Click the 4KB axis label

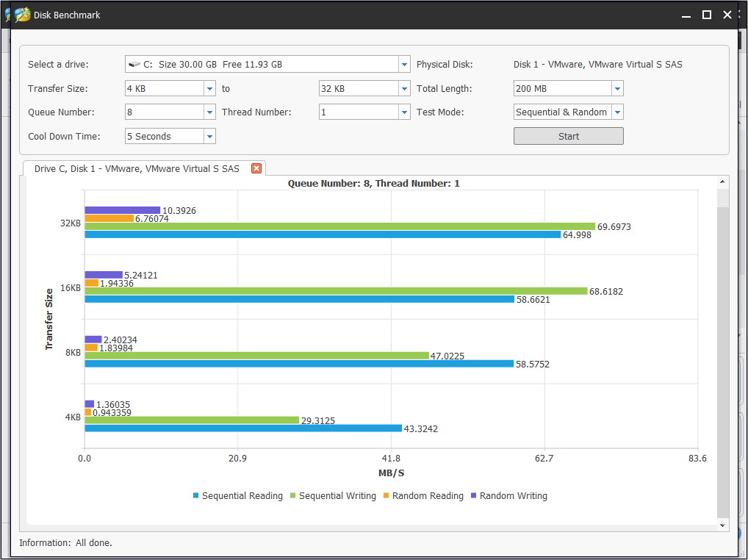pos(73,417)
